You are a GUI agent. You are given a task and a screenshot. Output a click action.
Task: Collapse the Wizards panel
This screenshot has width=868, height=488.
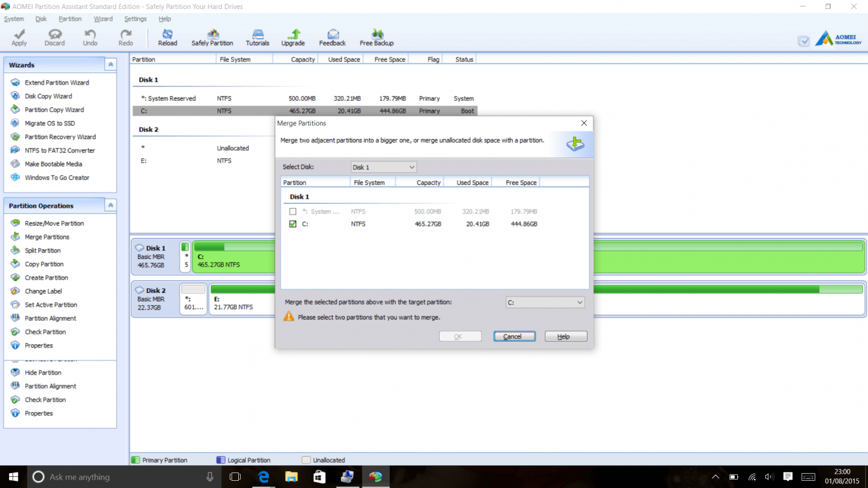tap(111, 64)
